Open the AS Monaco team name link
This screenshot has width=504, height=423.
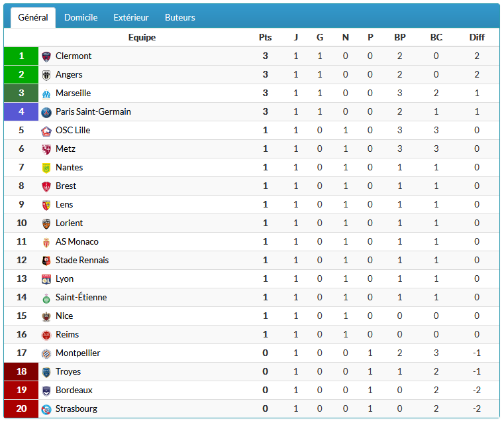[77, 241]
